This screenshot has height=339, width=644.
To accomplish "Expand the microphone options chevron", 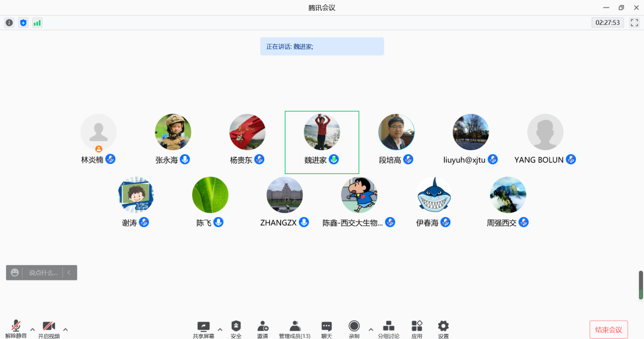I will [x=32, y=329].
